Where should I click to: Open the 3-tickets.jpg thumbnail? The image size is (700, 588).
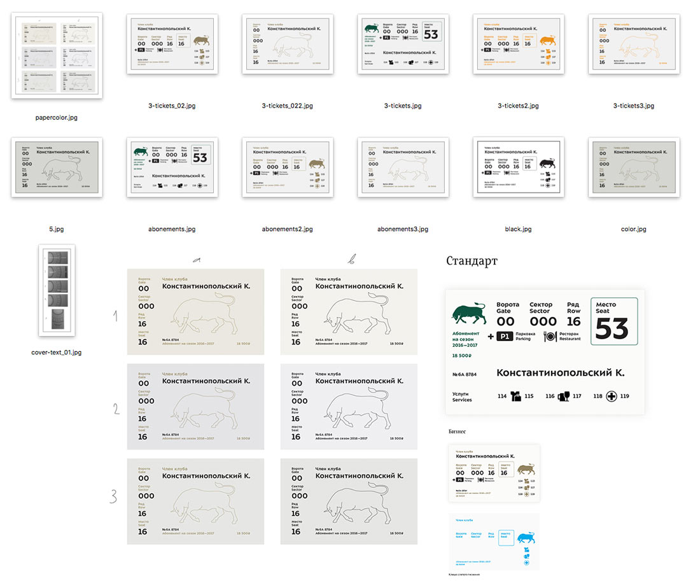[403, 44]
